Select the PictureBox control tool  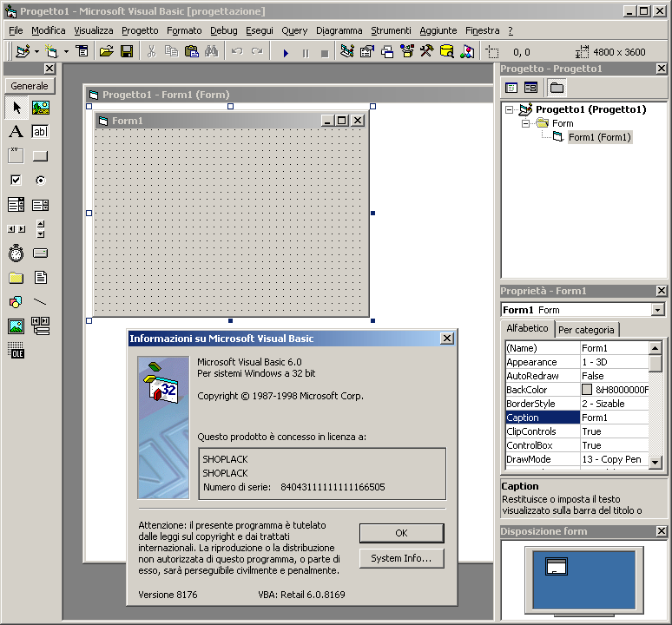[x=41, y=107]
